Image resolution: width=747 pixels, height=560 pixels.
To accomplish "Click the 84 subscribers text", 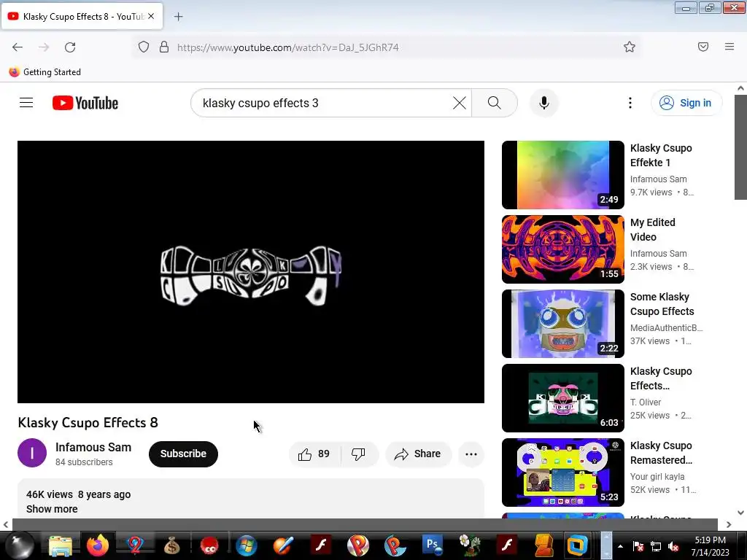I will (84, 462).
